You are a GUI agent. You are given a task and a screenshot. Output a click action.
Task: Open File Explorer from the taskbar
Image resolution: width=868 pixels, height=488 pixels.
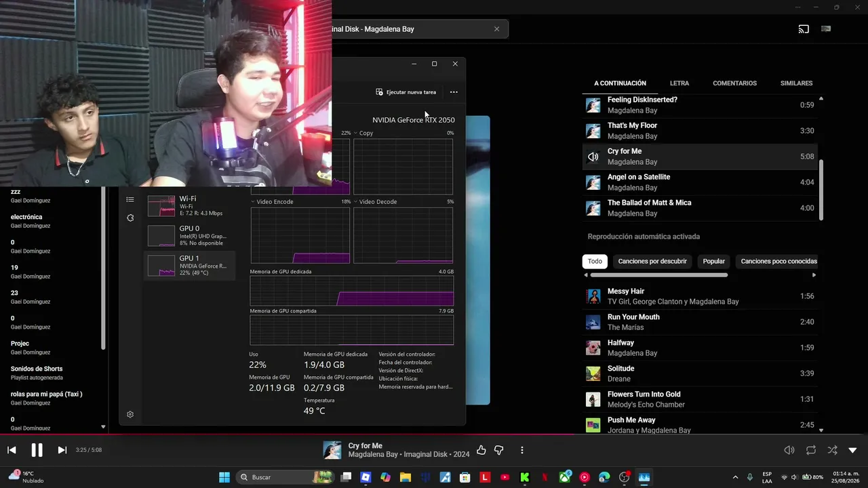click(x=406, y=477)
